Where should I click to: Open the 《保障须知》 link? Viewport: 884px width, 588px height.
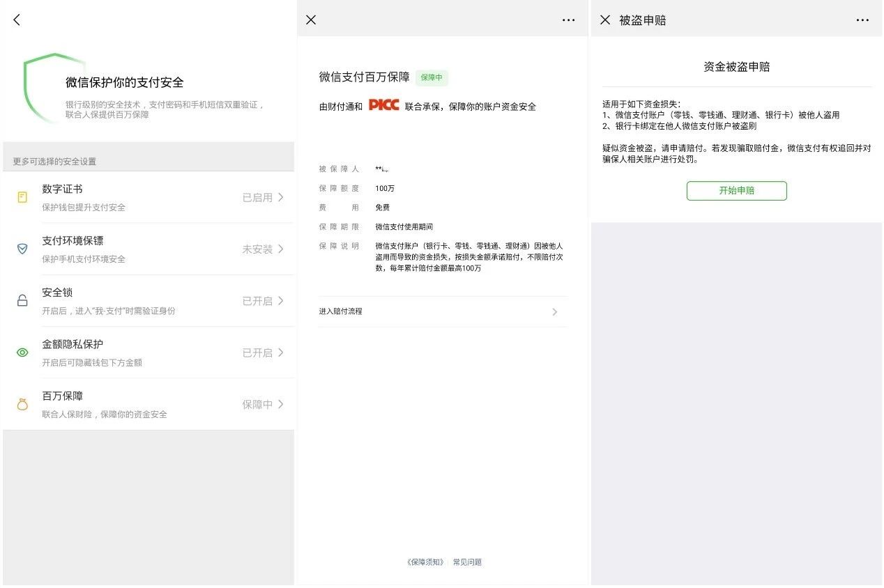click(425, 562)
